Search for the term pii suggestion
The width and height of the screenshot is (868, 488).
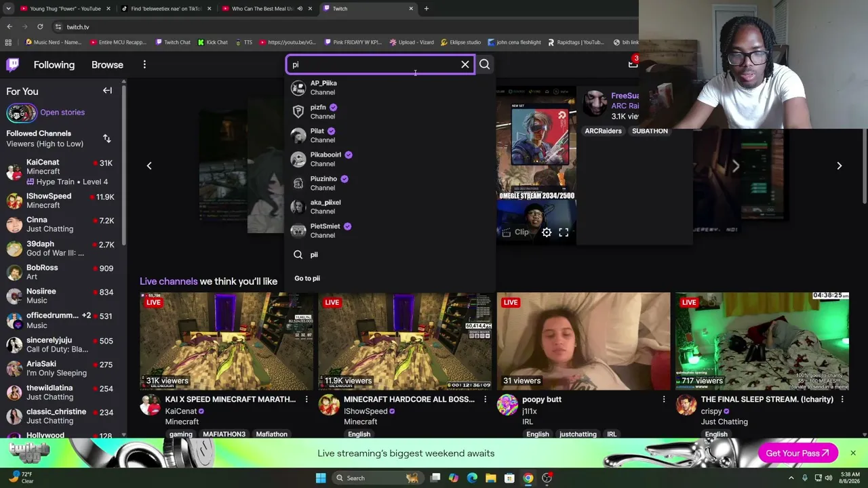click(390, 255)
